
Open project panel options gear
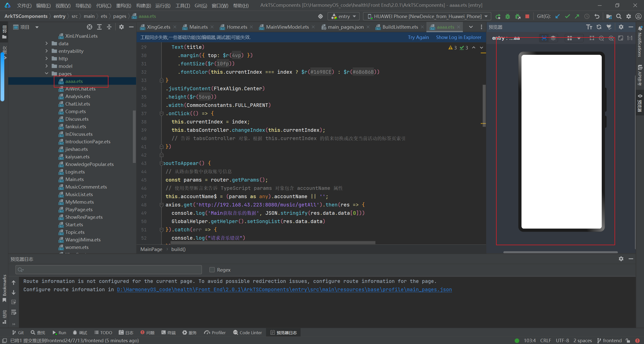pos(122,27)
